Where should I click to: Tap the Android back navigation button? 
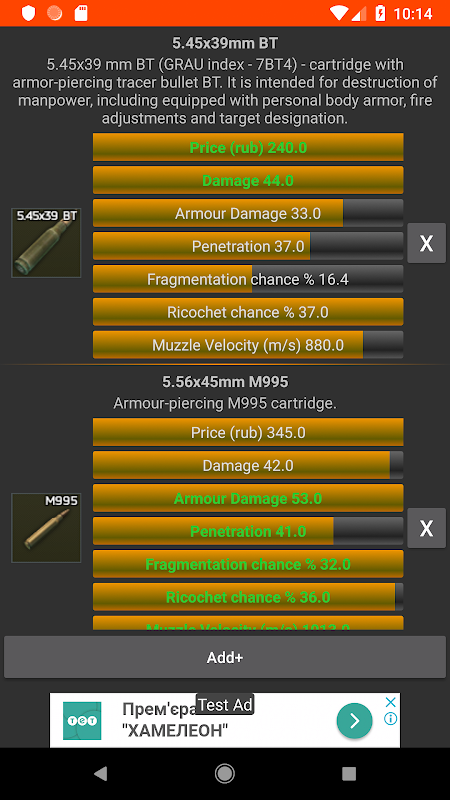click(x=101, y=774)
